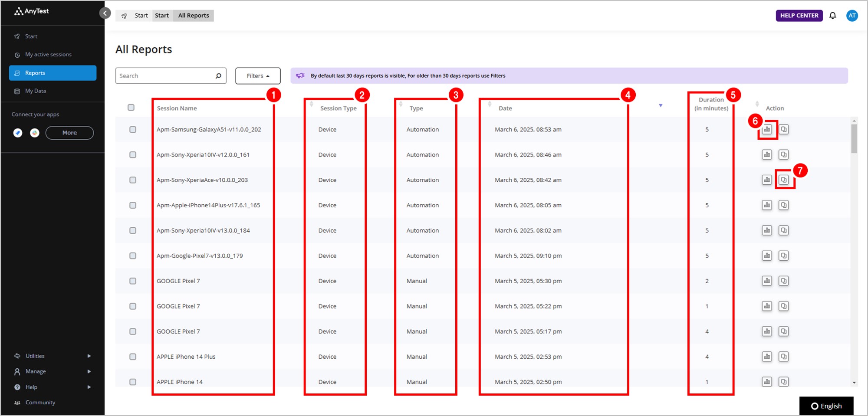Click scrollbar up arrow of table

click(854, 121)
